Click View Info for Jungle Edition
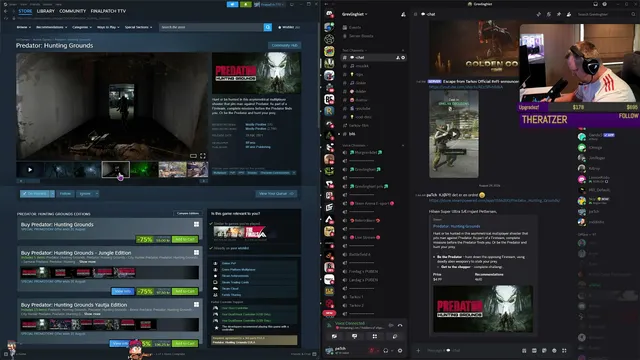The image size is (640, 360). click(123, 291)
